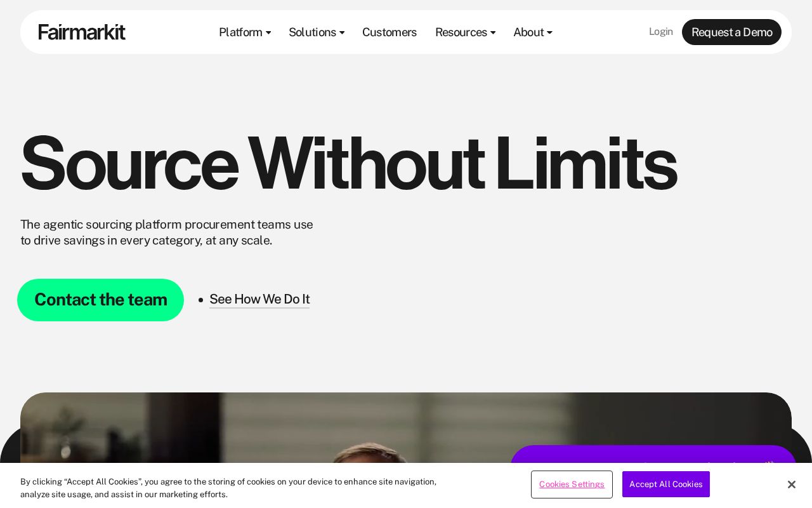Click the cookie consent notice text

pos(228,488)
